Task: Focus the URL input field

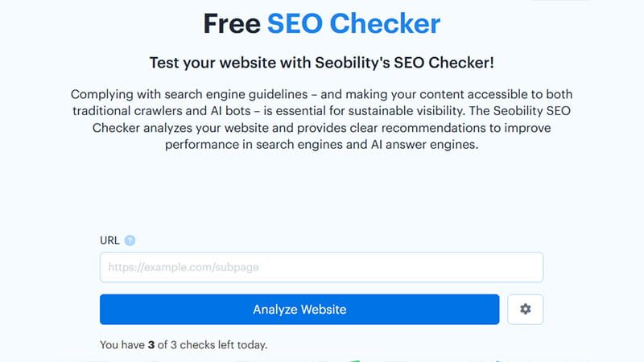Action: (x=321, y=267)
